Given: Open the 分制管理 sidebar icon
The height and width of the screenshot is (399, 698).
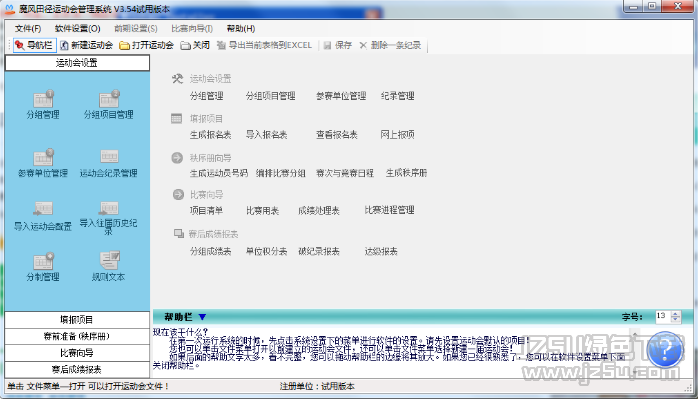Looking at the screenshot, I should 43,266.
